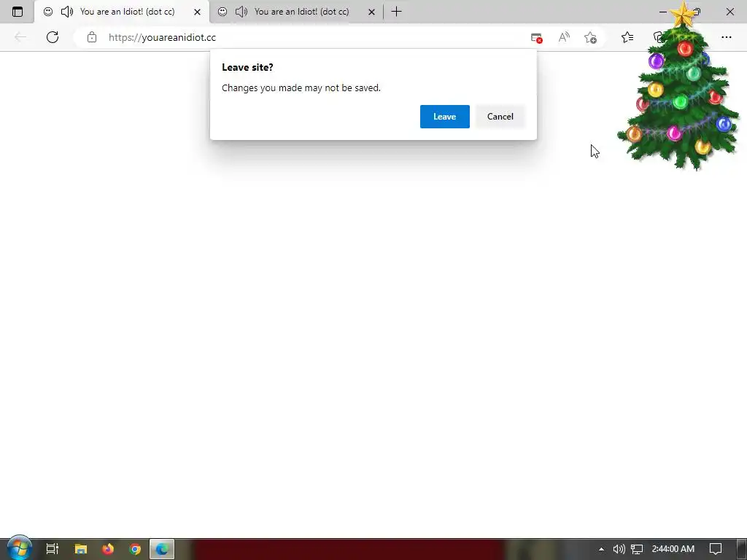Open the Windows Start menu

tap(19, 548)
